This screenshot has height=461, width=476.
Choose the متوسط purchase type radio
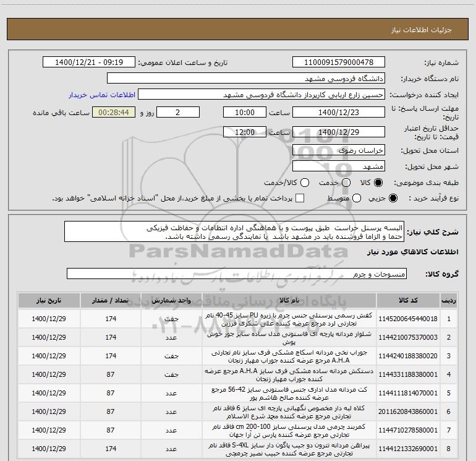click(357, 198)
